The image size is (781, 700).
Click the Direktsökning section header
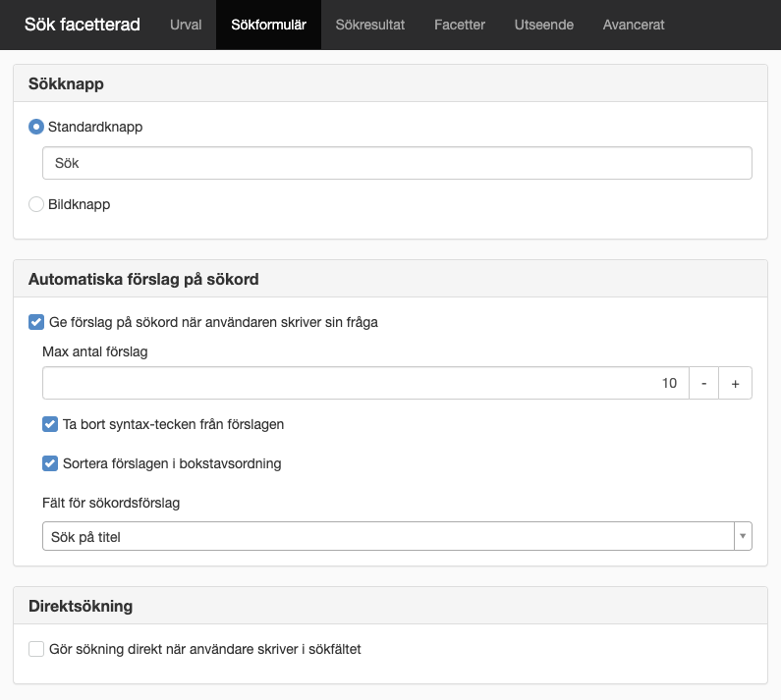[391, 606]
